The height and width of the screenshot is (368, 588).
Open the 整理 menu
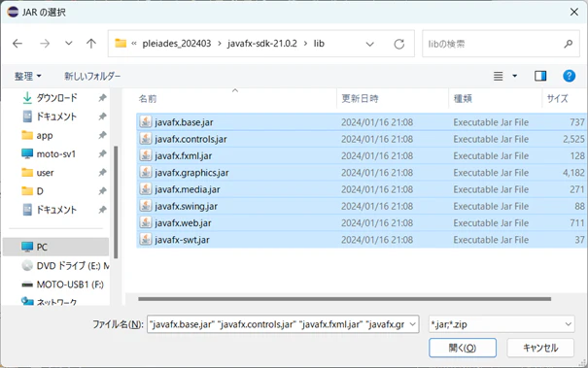point(28,76)
